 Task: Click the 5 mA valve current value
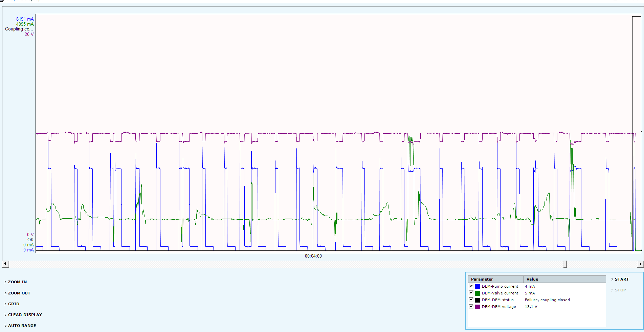click(x=530, y=293)
